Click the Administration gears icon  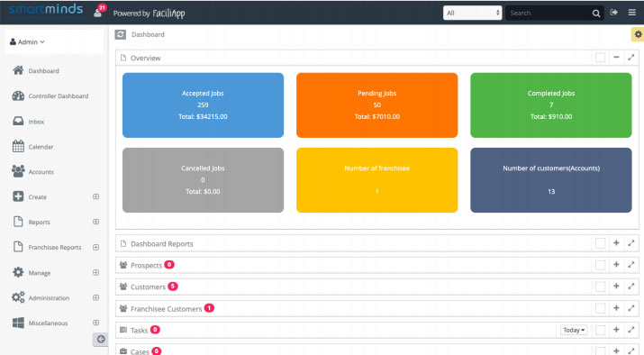coord(18,297)
